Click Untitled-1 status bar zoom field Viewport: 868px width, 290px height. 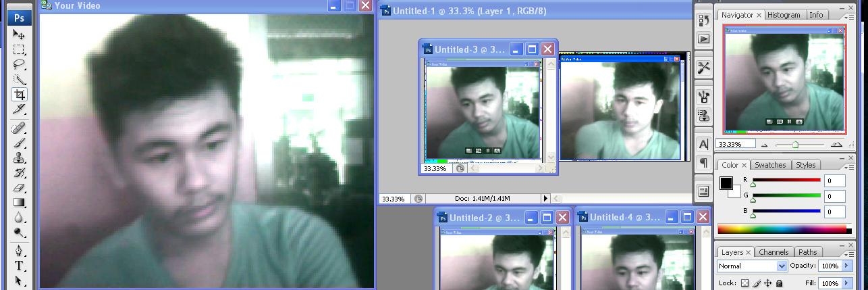394,199
